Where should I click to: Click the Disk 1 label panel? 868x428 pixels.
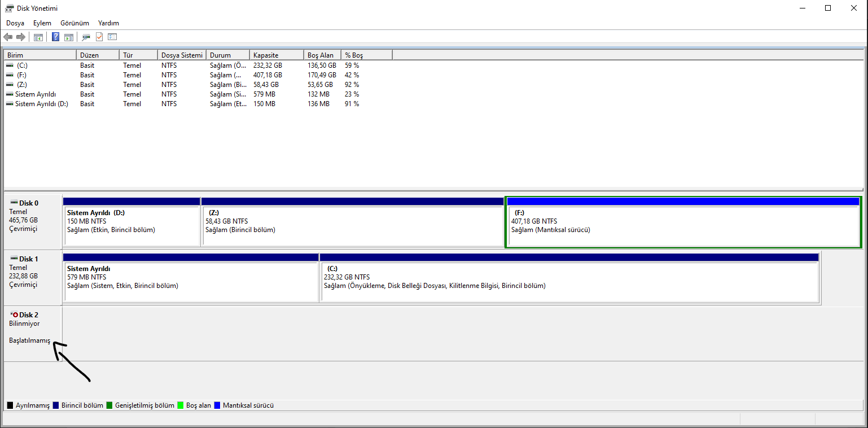(x=33, y=278)
